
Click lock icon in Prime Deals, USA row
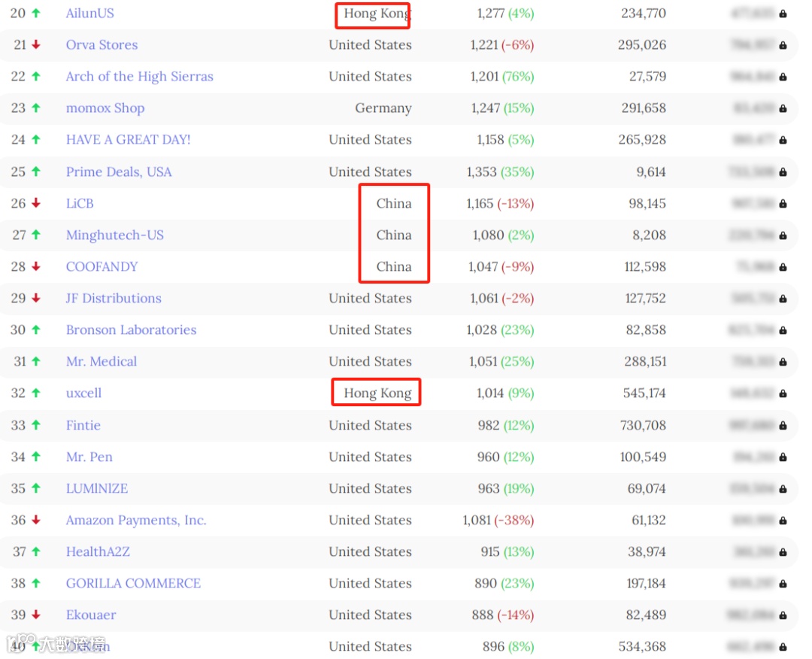(783, 172)
